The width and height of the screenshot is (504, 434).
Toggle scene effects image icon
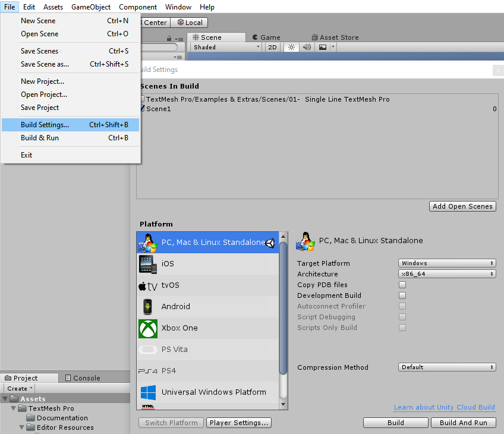(322, 47)
